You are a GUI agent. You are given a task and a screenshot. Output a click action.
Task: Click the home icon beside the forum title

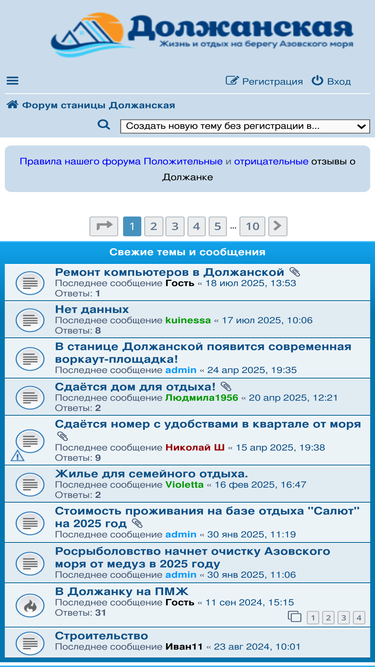(x=12, y=105)
